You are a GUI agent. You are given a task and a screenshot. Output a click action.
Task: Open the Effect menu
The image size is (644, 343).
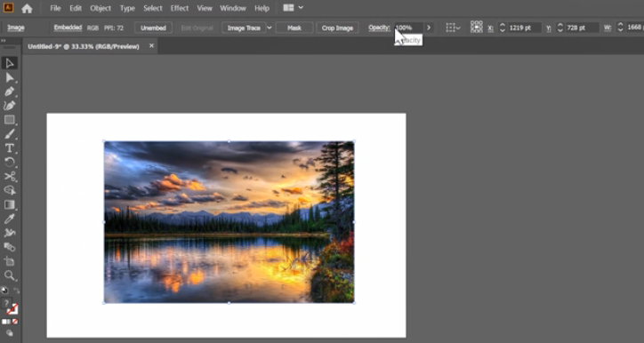[x=180, y=8]
